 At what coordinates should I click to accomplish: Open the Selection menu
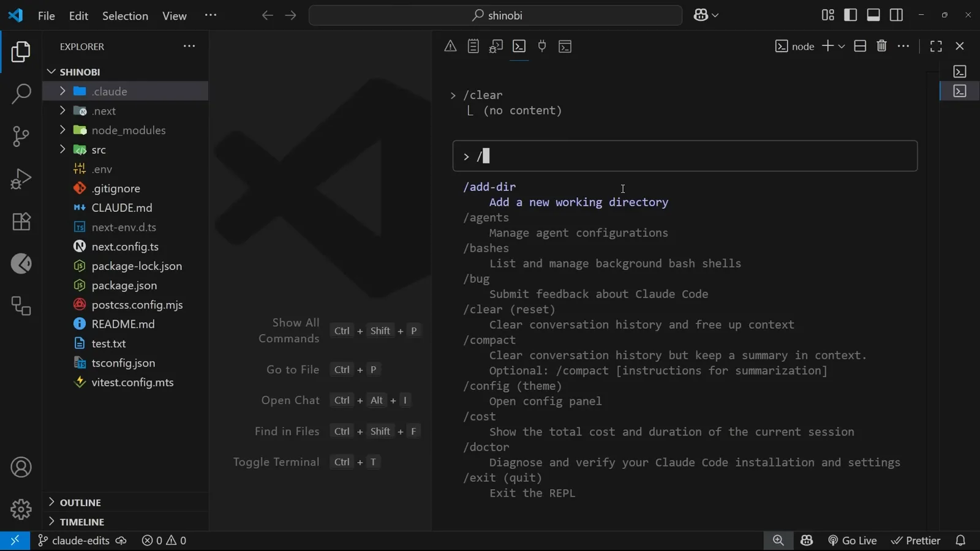click(125, 15)
